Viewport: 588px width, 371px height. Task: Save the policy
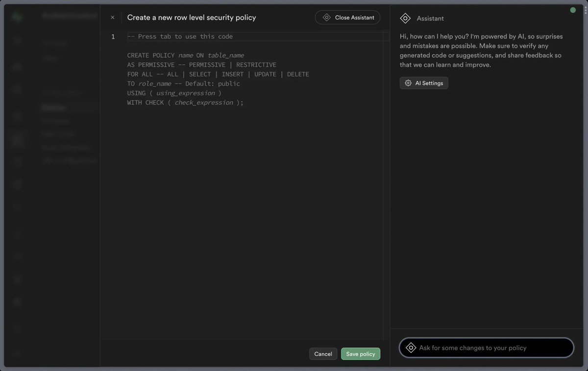361,354
